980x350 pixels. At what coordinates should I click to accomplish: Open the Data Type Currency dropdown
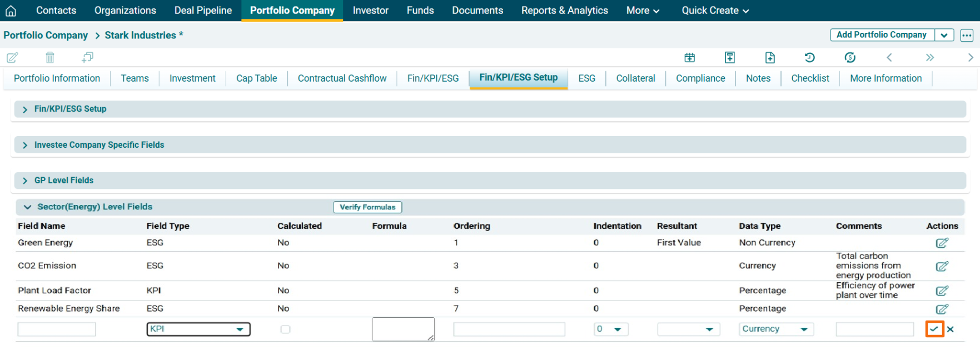pos(776,329)
